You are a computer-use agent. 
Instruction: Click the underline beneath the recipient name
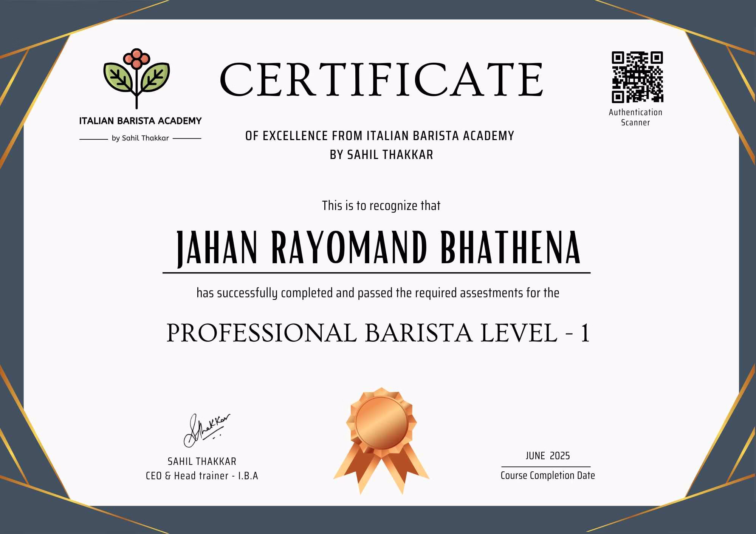pos(376,272)
